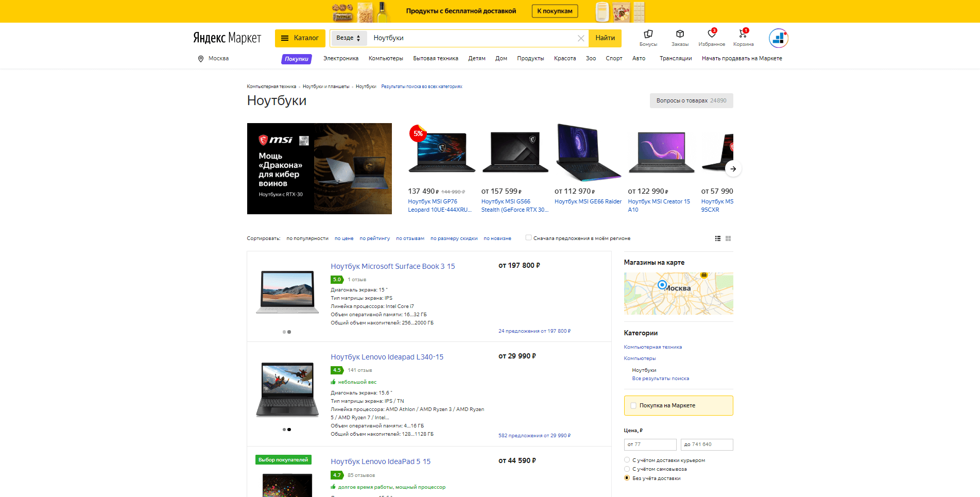The height and width of the screenshot is (497, 980).
Task: Open the Корзина cart icon
Action: 743,34
